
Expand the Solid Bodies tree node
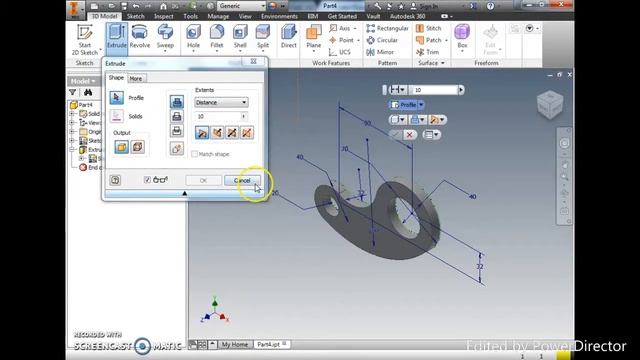[x=72, y=113]
